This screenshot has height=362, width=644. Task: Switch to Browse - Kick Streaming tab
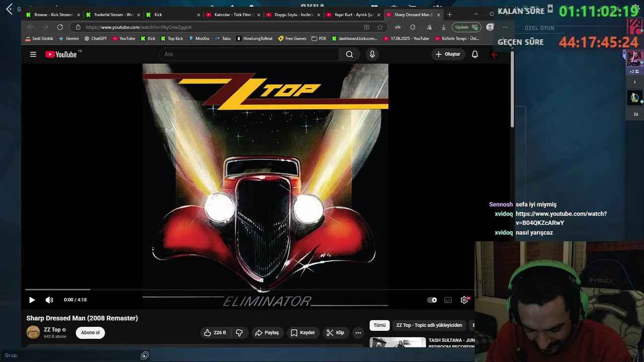53,15
